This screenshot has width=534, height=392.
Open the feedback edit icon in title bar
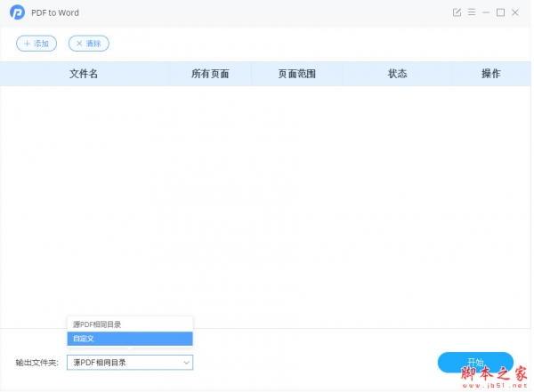tap(457, 12)
